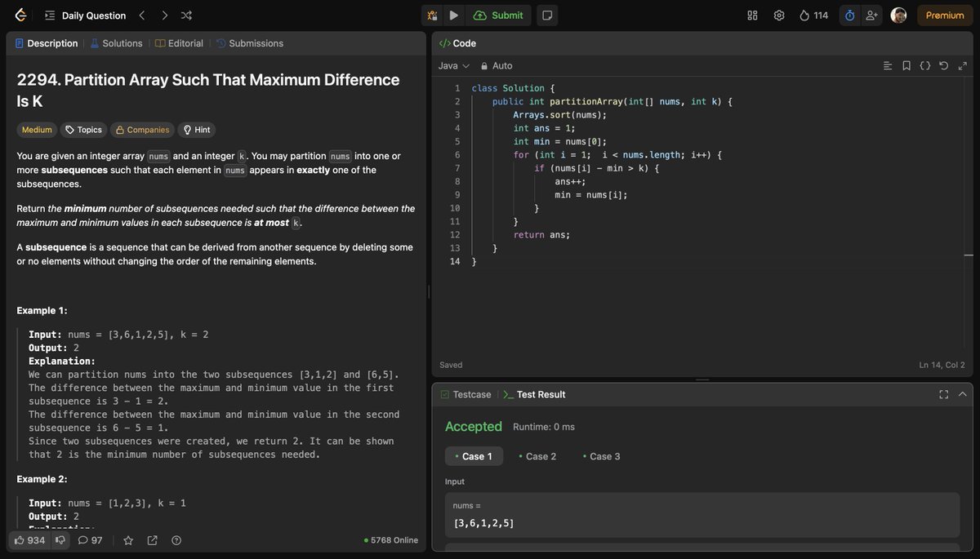
Task: Click the invite user icon
Action: 871,16
